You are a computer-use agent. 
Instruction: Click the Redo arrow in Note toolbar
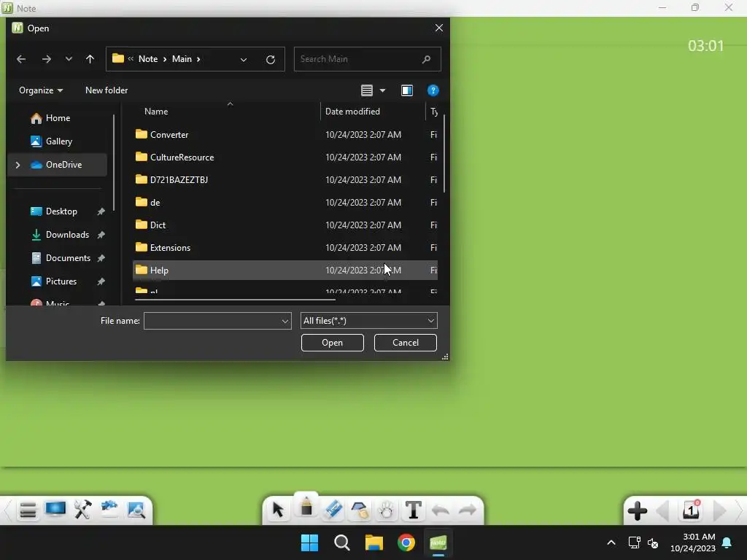click(468, 510)
